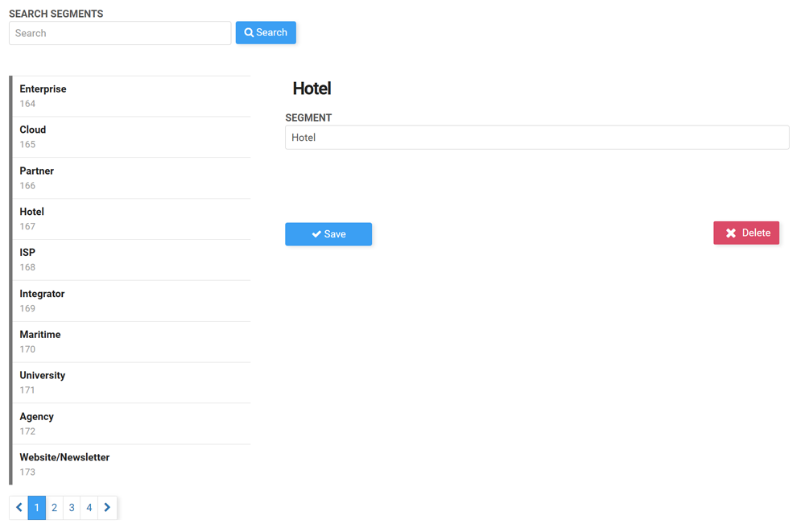Viewport: 805px width, 532px height.
Task: Save the Hotel segment
Action: (328, 234)
